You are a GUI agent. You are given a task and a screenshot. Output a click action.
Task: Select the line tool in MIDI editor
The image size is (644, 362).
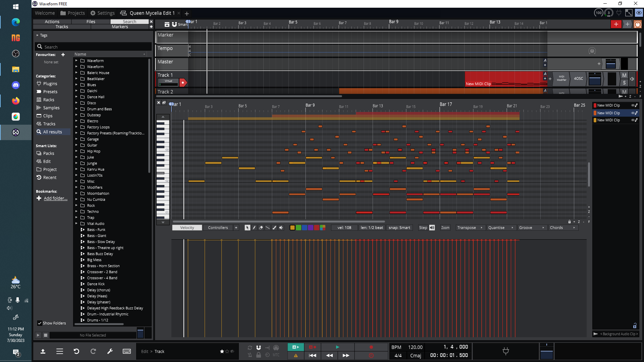[268, 228]
